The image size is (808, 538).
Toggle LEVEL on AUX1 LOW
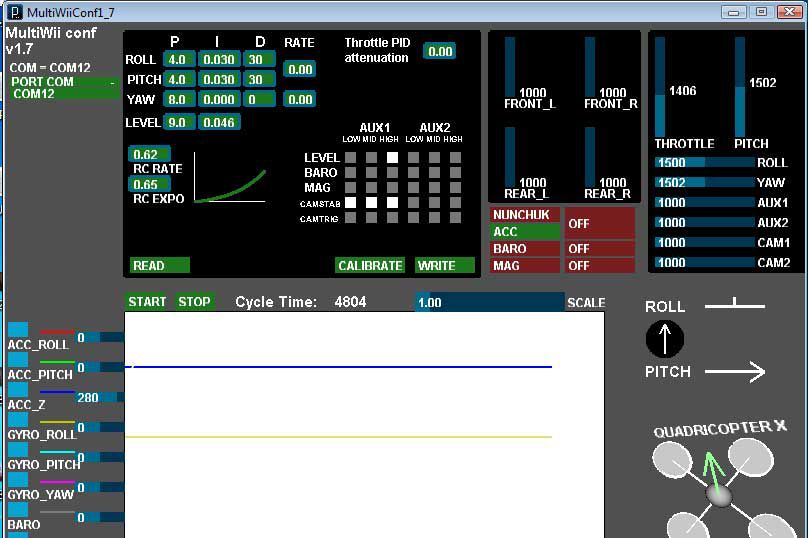(350, 158)
